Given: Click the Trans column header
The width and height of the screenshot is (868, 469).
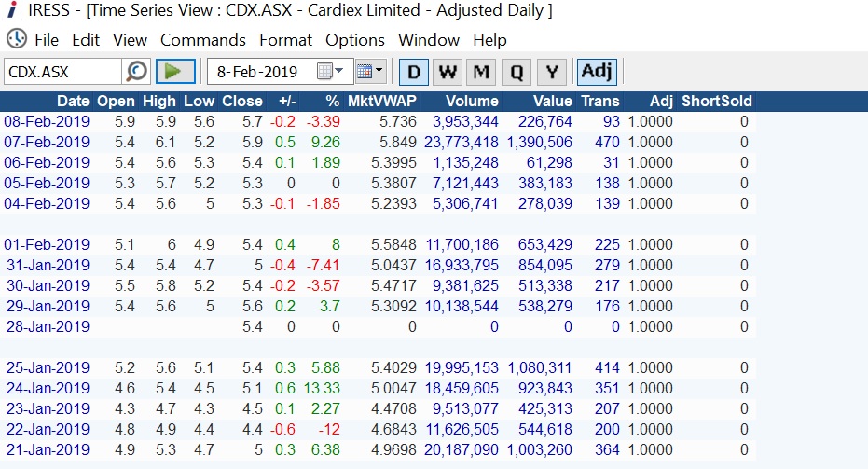Looking at the screenshot, I should tap(600, 101).
